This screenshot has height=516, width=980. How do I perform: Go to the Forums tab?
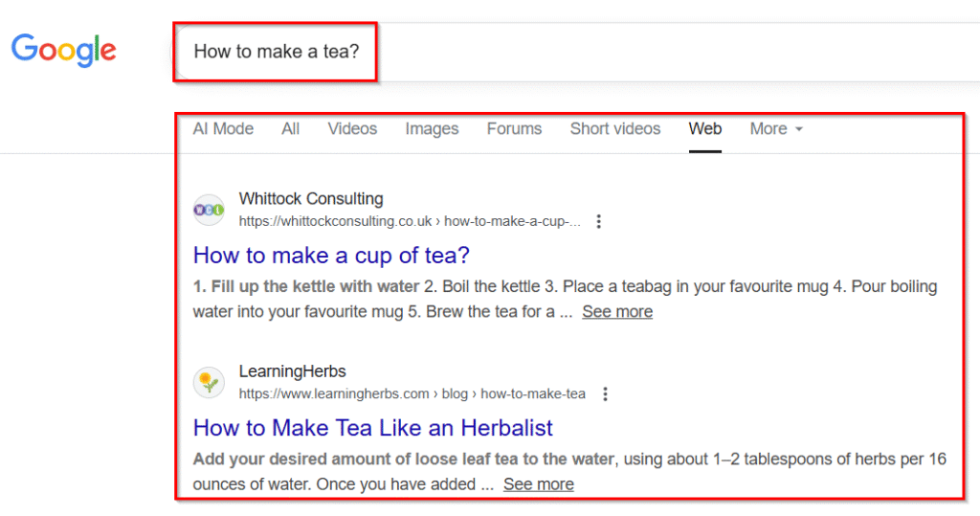[514, 129]
